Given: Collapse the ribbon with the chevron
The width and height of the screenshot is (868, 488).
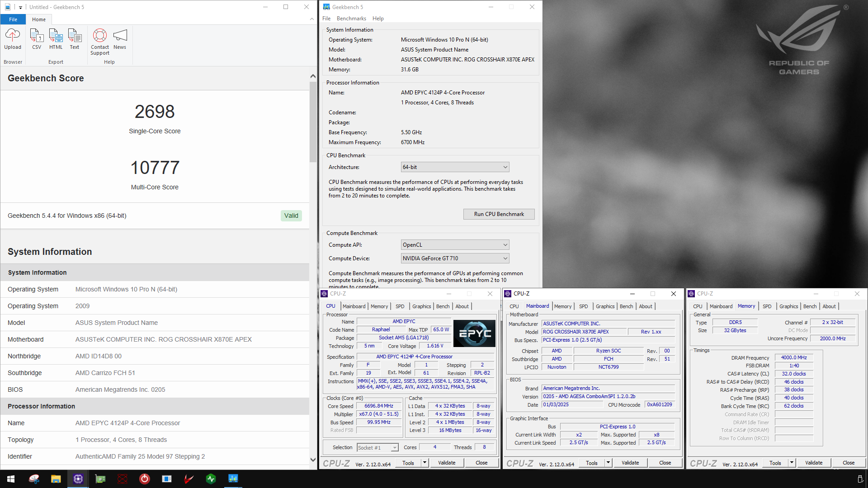Looking at the screenshot, I should (311, 19).
